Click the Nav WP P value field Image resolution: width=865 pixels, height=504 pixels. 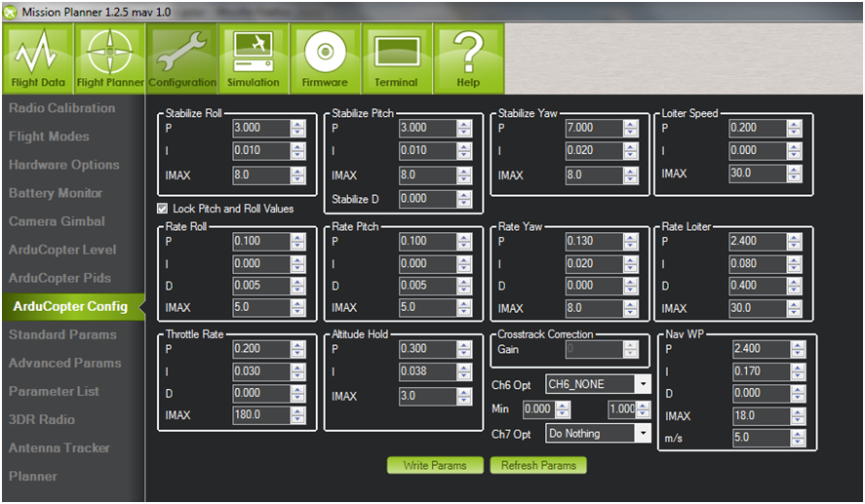tap(762, 348)
